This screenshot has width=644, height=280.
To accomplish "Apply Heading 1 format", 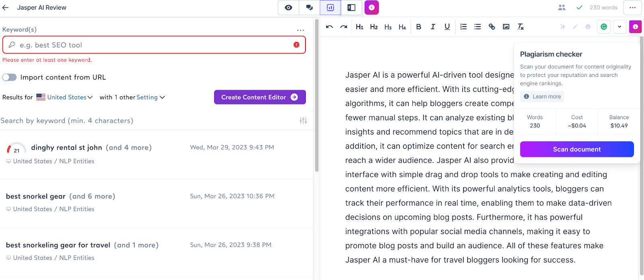I will (360, 27).
